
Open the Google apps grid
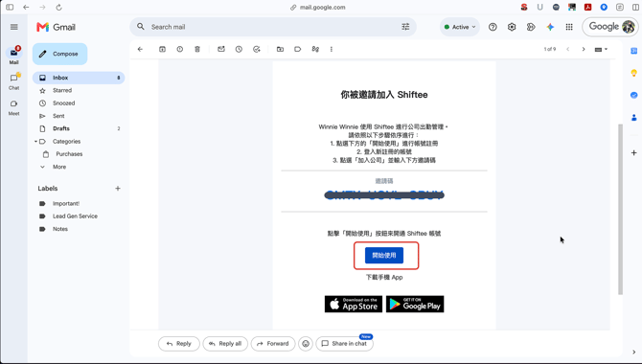pos(569,27)
